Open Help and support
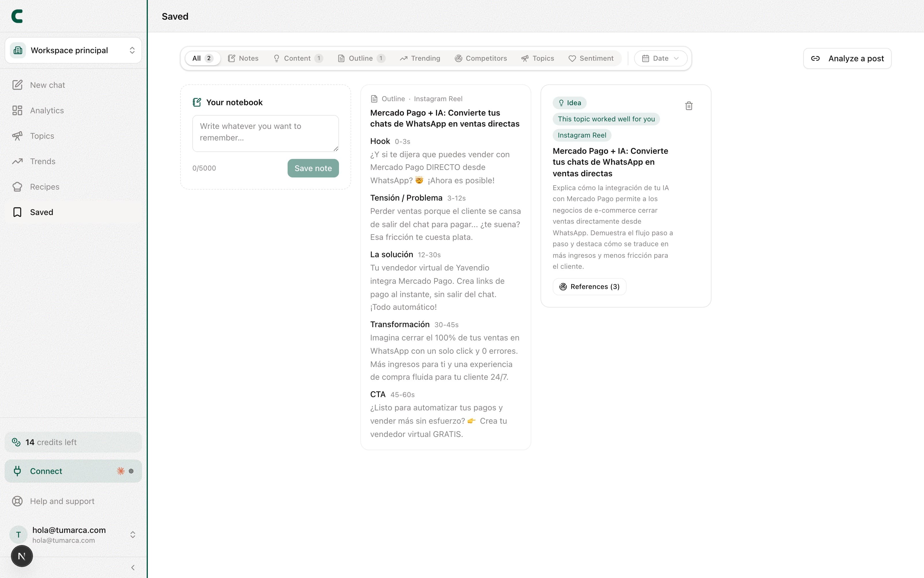The image size is (924, 578). pyautogui.click(x=73, y=501)
